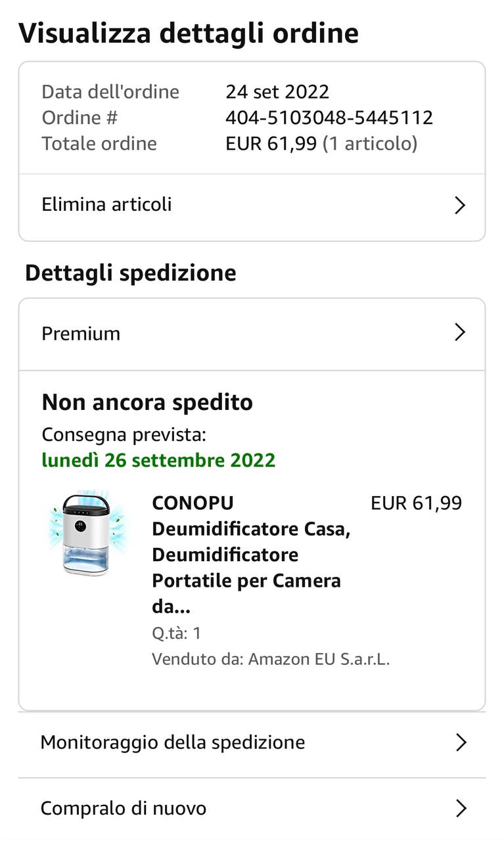Click the seller name Amazon EU S.a.r.L.
The image size is (504, 841).
click(319, 659)
